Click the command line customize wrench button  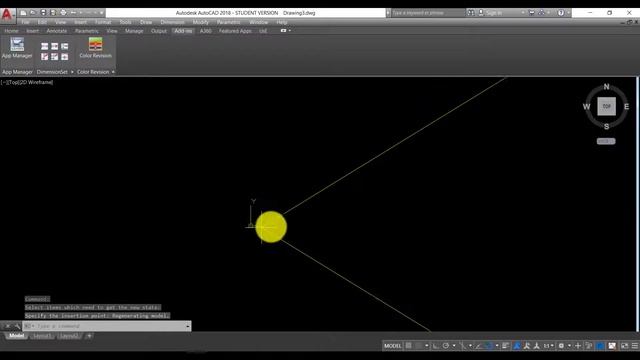click(18, 326)
